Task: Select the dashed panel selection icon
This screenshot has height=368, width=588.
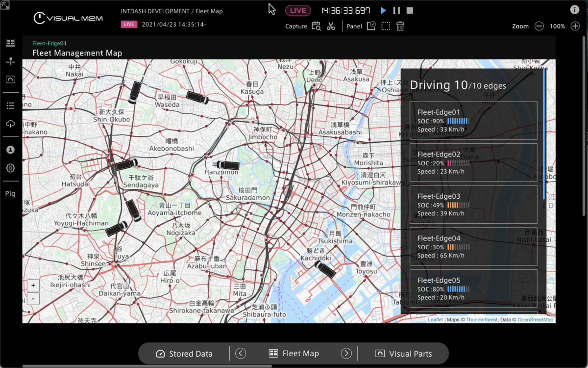Action: point(386,26)
